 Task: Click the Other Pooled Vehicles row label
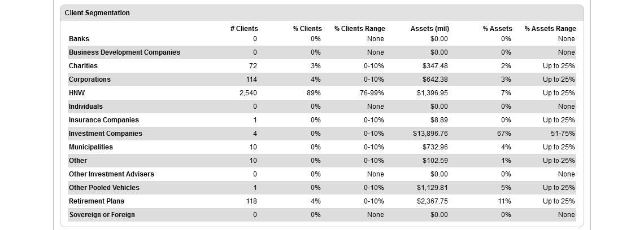click(104, 188)
